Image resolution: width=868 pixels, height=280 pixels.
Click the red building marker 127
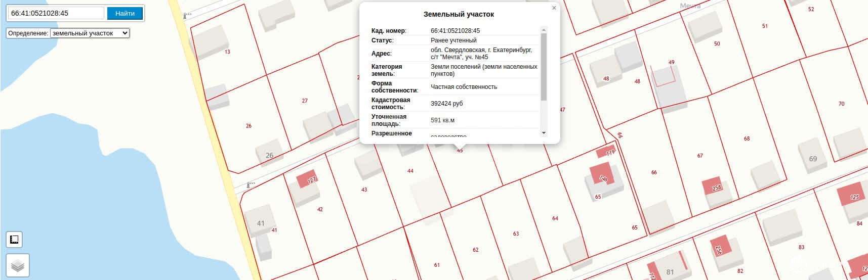click(x=306, y=179)
